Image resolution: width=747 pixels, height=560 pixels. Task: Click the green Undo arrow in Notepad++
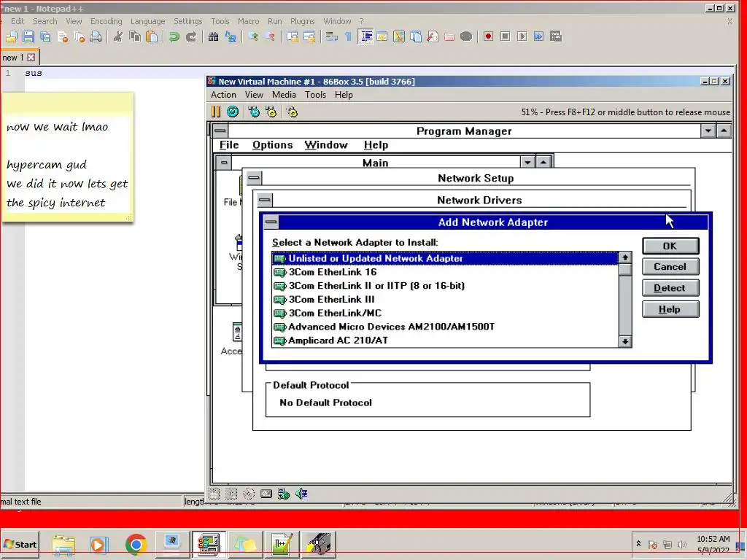click(x=174, y=36)
